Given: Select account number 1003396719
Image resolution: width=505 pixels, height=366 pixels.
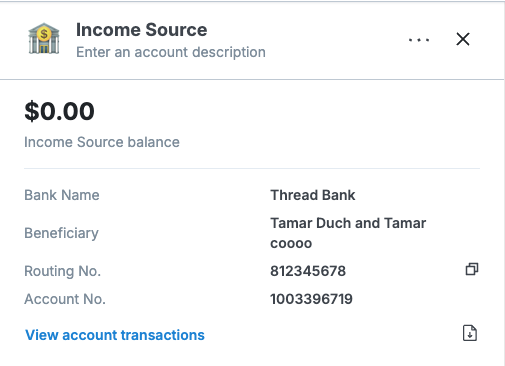Looking at the screenshot, I should tap(311, 299).
